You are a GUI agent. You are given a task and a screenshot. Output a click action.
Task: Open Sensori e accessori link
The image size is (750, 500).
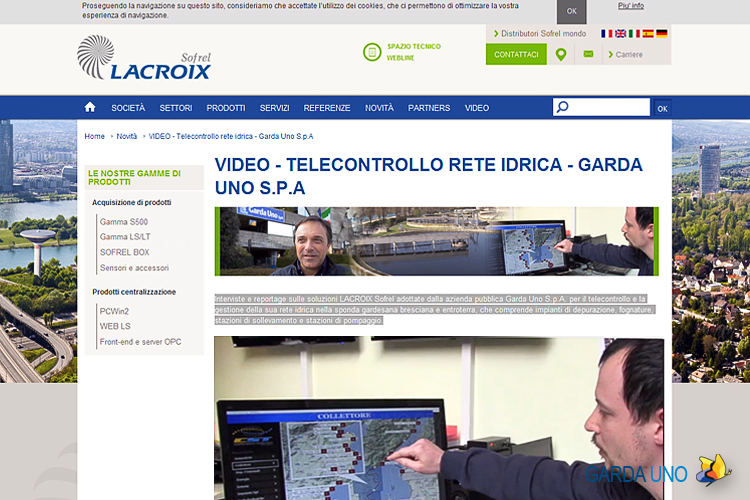coord(134,268)
